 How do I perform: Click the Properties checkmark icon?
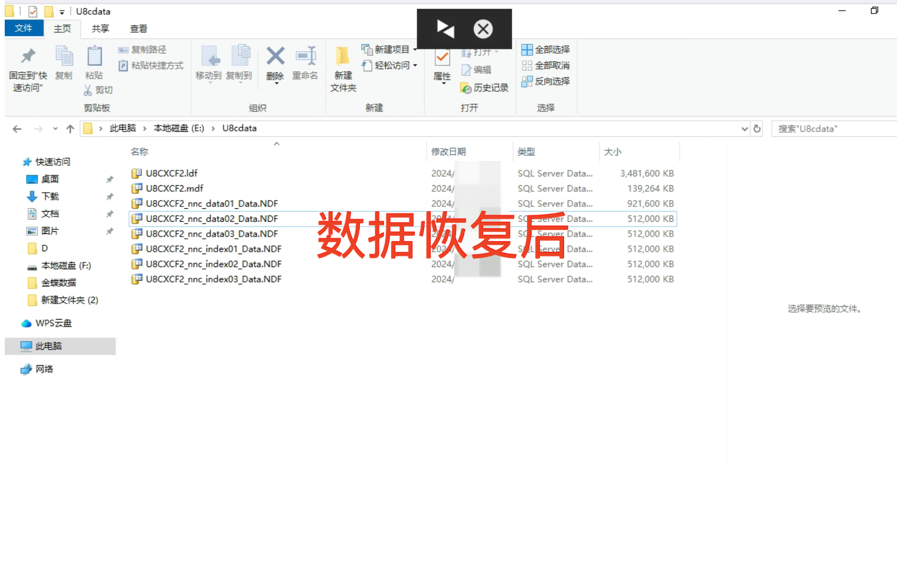pyautogui.click(x=443, y=58)
